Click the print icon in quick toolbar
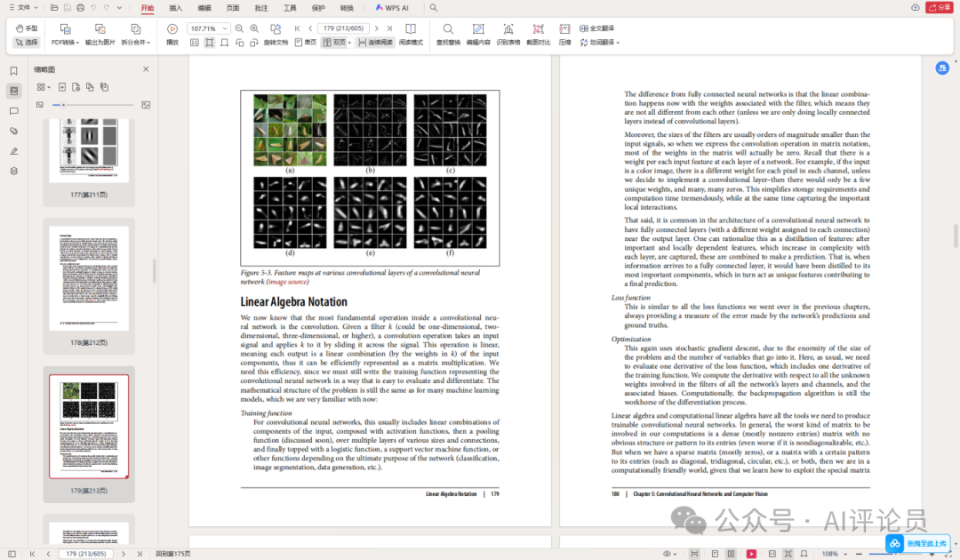Viewport: 960px width, 560px height. click(x=80, y=8)
